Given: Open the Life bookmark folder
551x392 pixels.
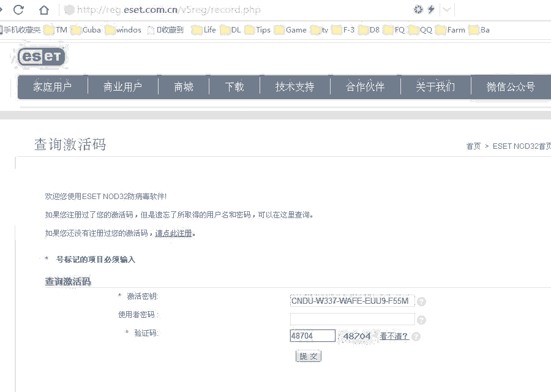Looking at the screenshot, I should (x=204, y=30).
